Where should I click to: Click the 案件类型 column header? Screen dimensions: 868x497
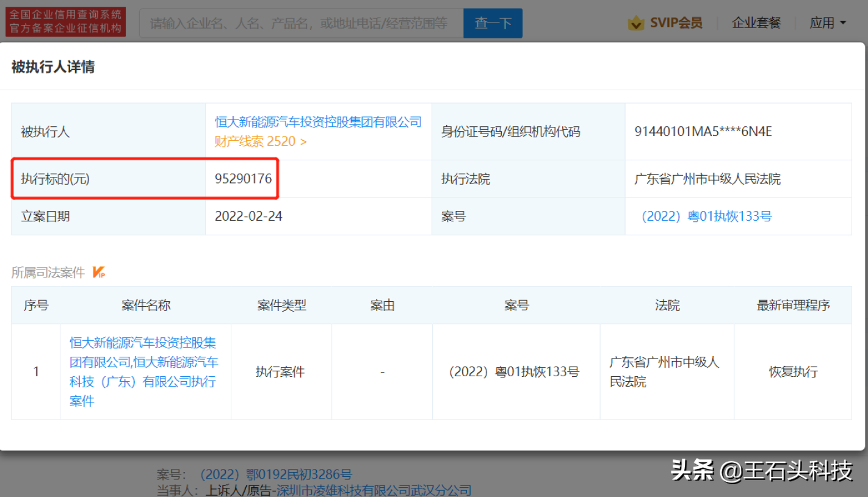[x=281, y=306]
